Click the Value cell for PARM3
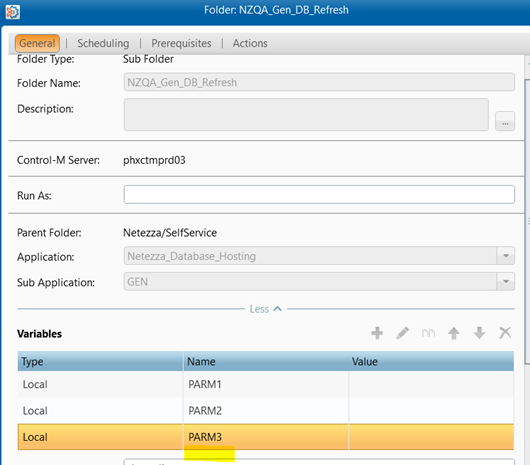530x465 pixels. click(x=431, y=437)
